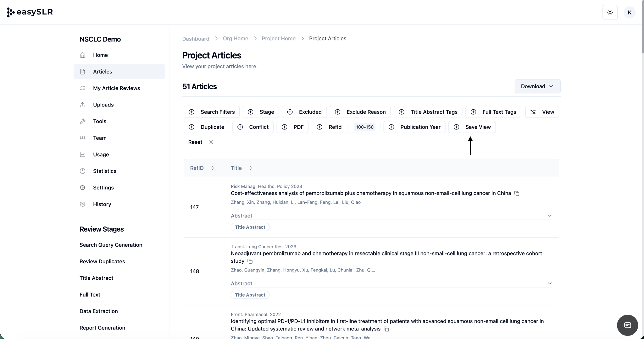The image size is (644, 339).
Task: Go to Title Abstract review stage
Action: point(96,278)
